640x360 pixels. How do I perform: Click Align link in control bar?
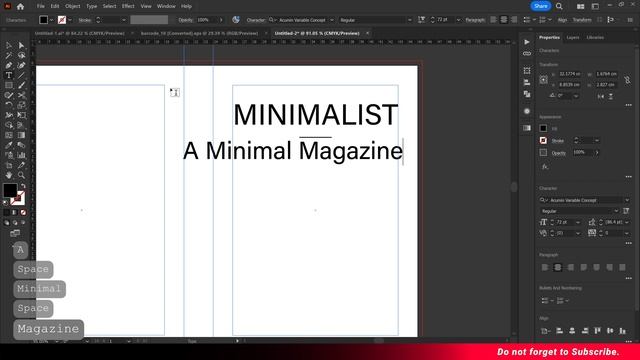(x=562, y=20)
